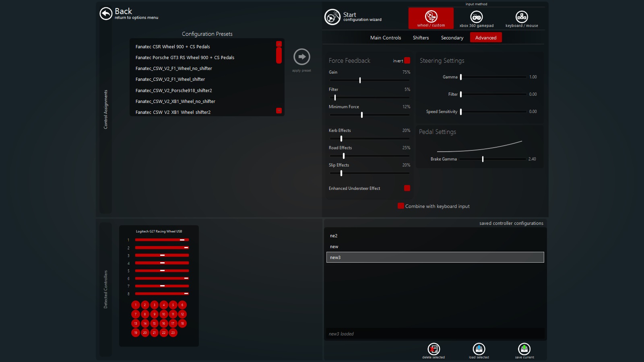The width and height of the screenshot is (644, 362).
Task: Choose xbox 360 gamepad input
Action: point(477,19)
